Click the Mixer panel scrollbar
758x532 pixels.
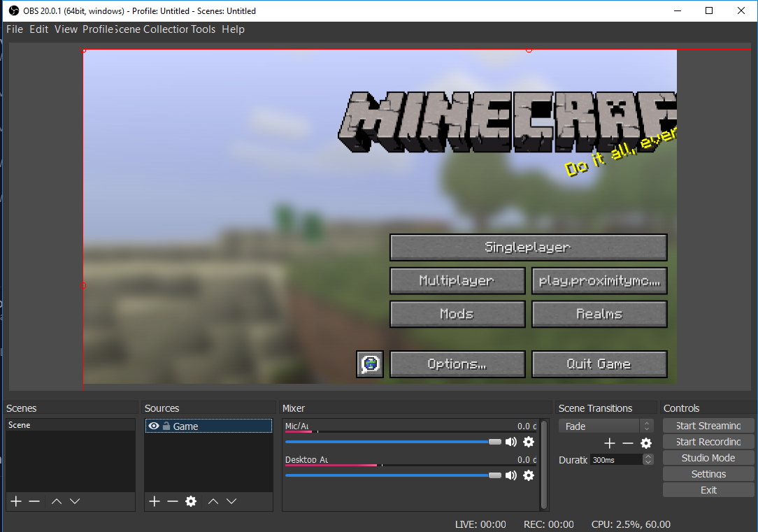[544, 464]
